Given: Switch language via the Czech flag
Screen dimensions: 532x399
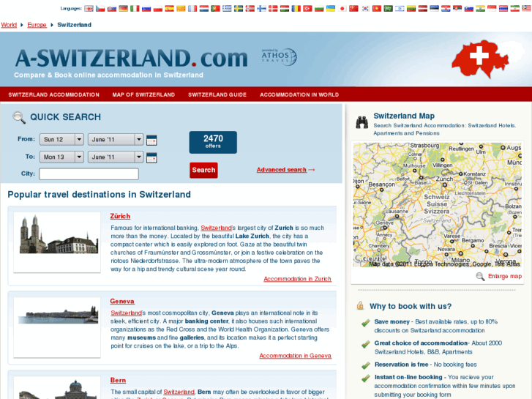Looking at the screenshot, I should (x=100, y=9).
